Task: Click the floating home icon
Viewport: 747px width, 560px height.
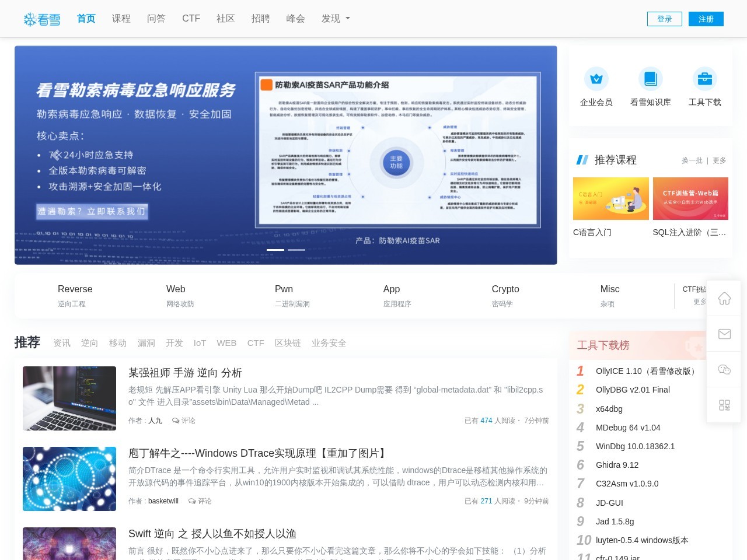Action: pyautogui.click(x=724, y=299)
